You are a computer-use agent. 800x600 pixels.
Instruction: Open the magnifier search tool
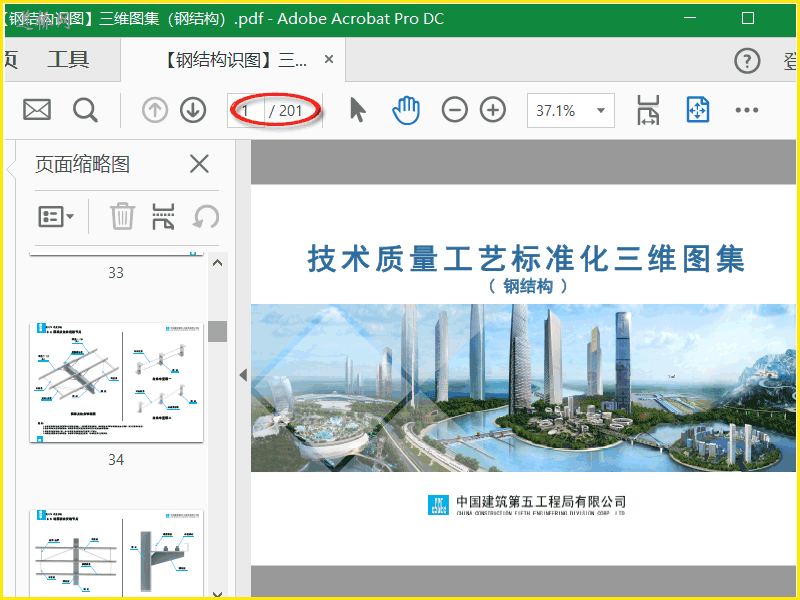click(85, 110)
